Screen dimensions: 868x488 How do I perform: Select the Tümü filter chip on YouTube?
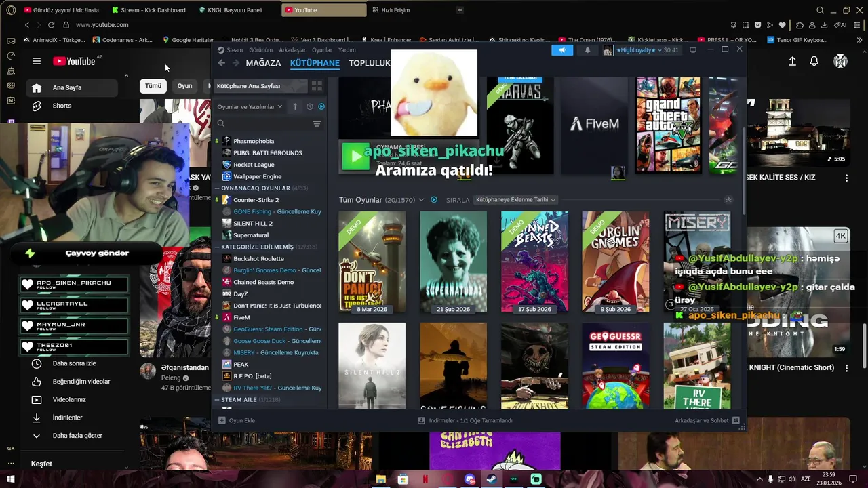tap(153, 86)
